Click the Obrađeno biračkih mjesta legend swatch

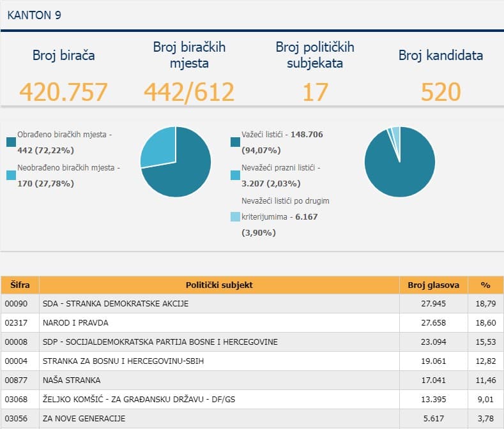pos(11,142)
